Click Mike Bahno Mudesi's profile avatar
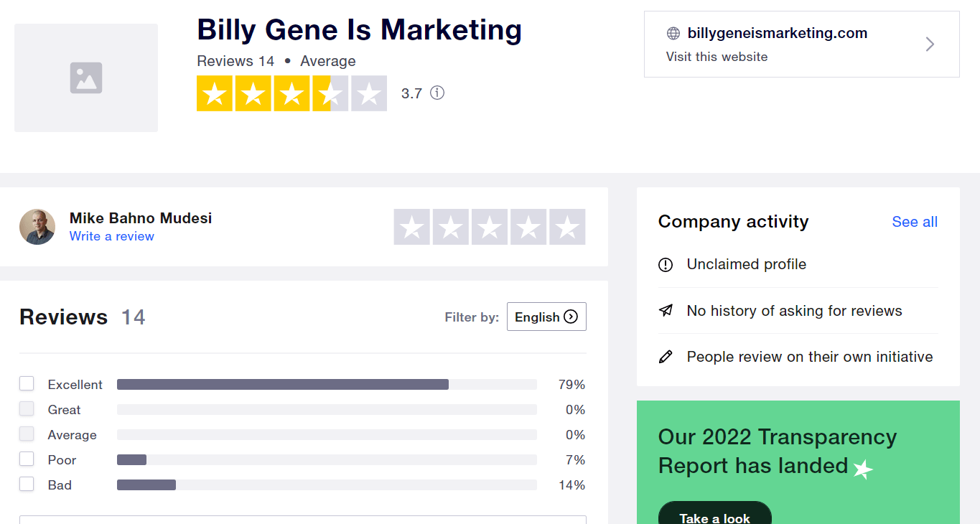This screenshot has height=524, width=980. [37, 227]
